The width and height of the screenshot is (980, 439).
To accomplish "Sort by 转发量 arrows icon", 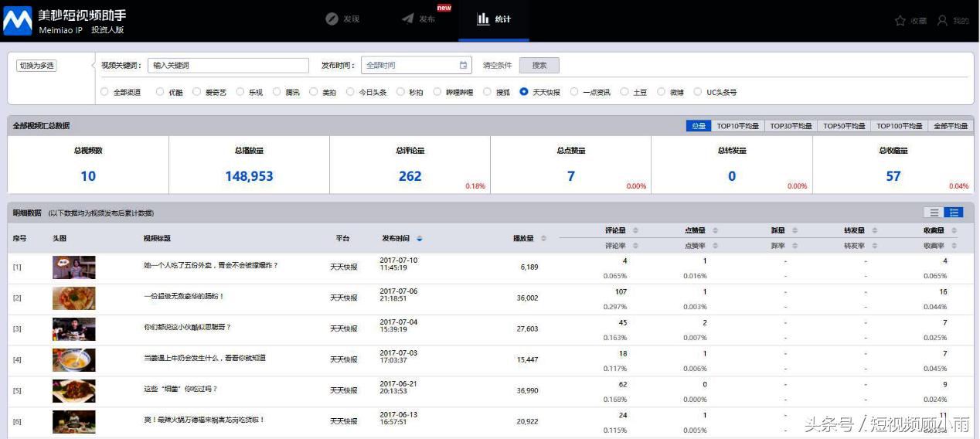I will (x=873, y=230).
